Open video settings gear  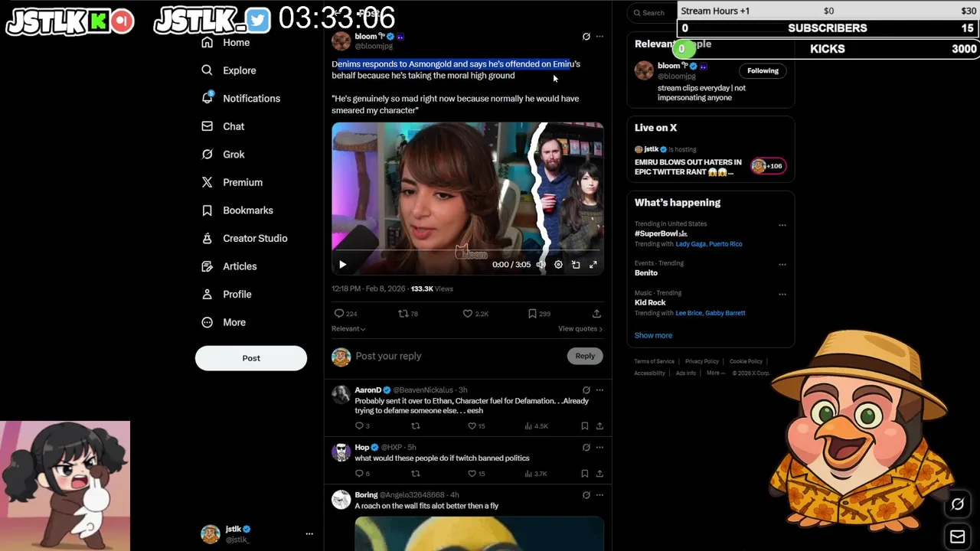558,265
